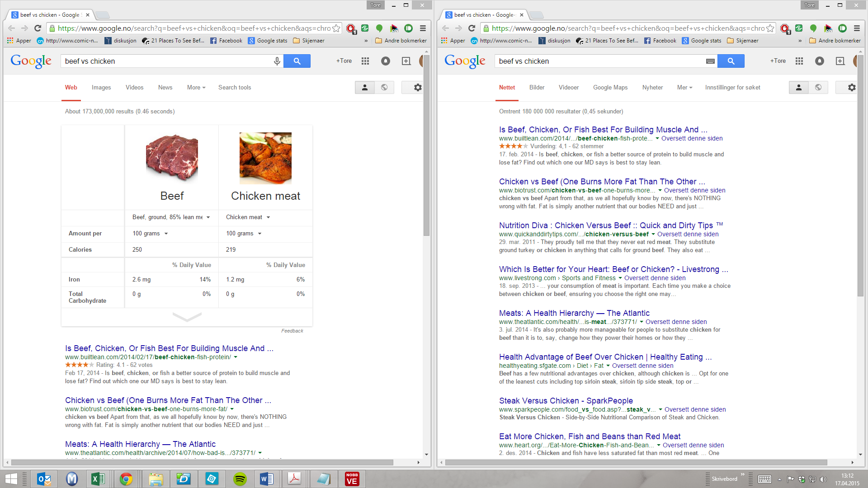Open 'Steak Versus Chicken - SparkPeople' link
Screen dimensions: 868x488
tap(566, 401)
